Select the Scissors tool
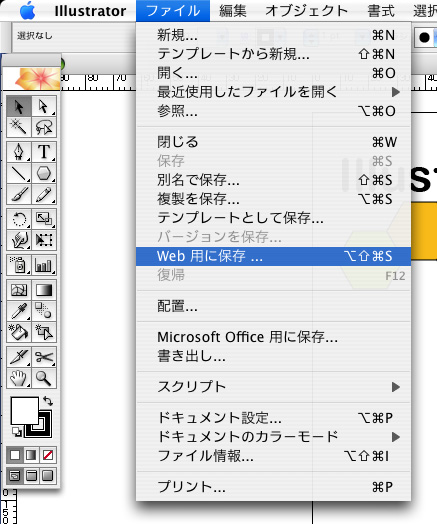The image size is (437, 524). point(44,357)
